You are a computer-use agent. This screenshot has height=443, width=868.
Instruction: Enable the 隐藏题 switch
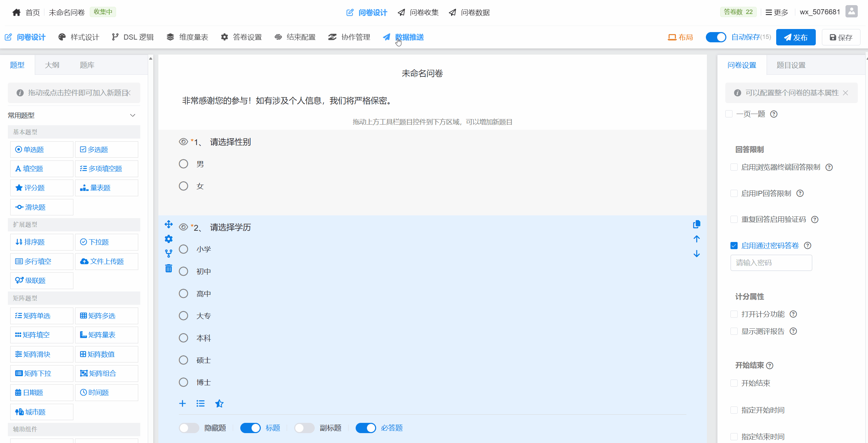click(x=189, y=428)
